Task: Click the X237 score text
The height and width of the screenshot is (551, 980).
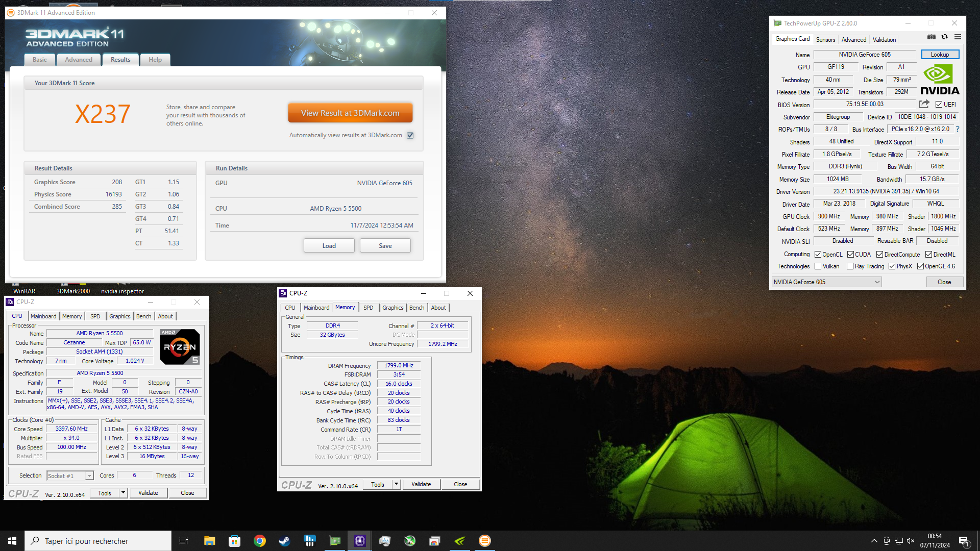Action: point(103,114)
